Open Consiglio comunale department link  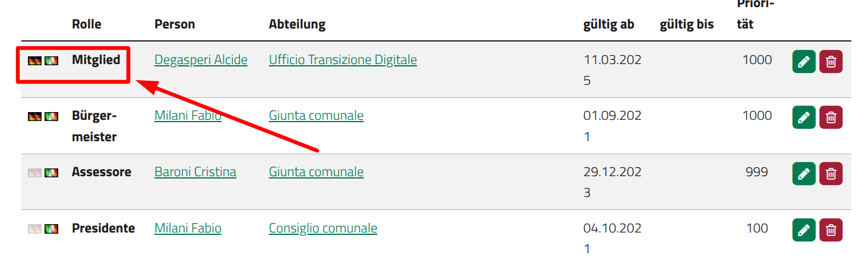[x=323, y=228]
